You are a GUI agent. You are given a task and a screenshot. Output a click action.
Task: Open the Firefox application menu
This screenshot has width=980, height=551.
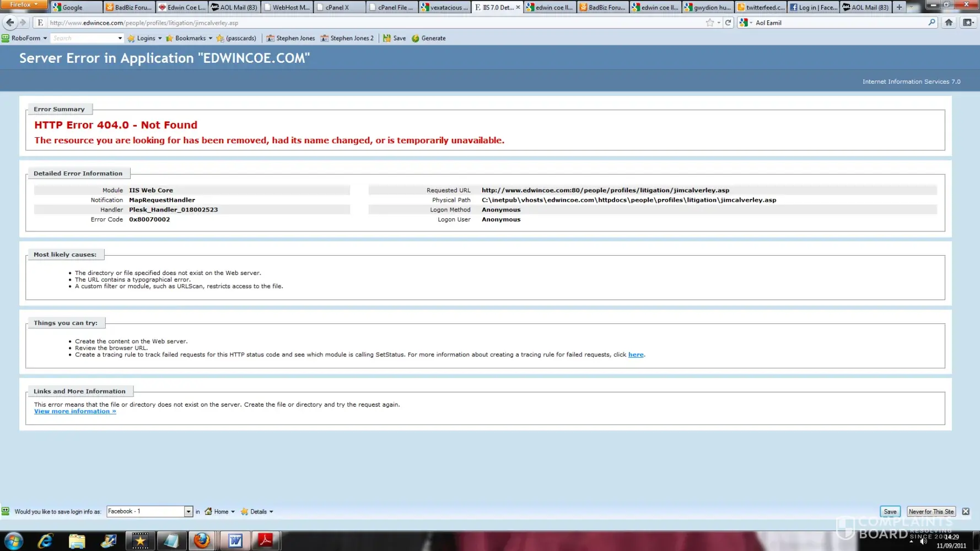(24, 5)
